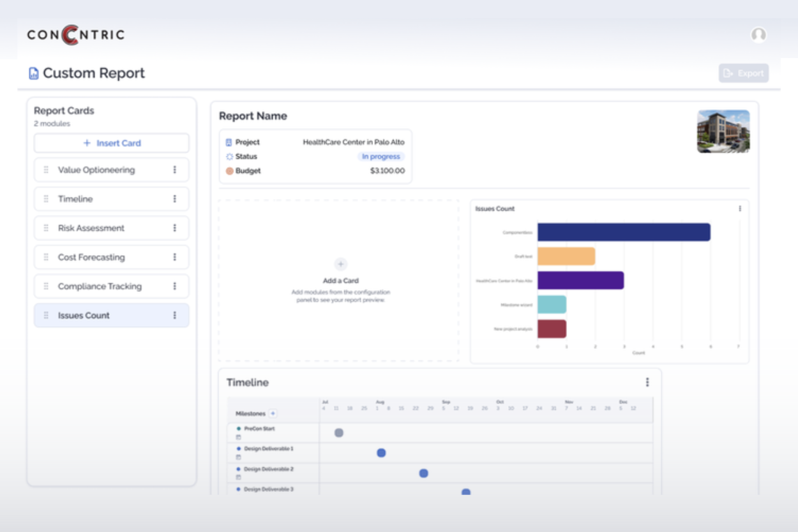Screen dimensions: 798x532
Task: Click the project building thumbnail image
Action: coord(723,131)
